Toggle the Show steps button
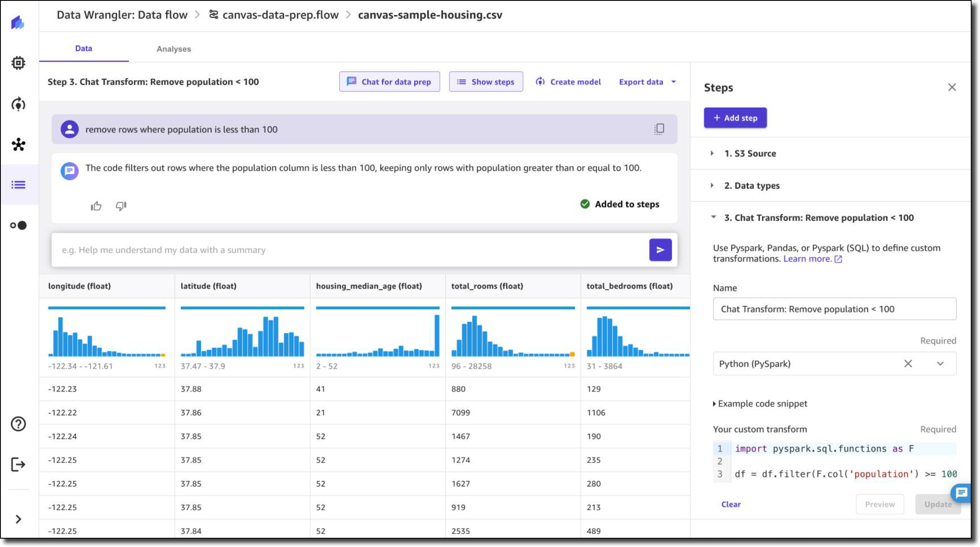The width and height of the screenshot is (980, 547). tap(486, 82)
